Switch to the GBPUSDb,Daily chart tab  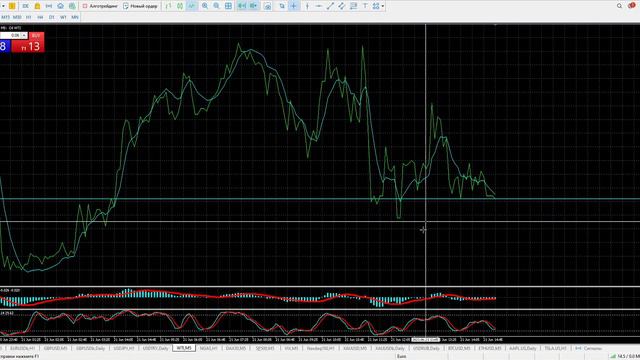pyautogui.click(x=90, y=348)
